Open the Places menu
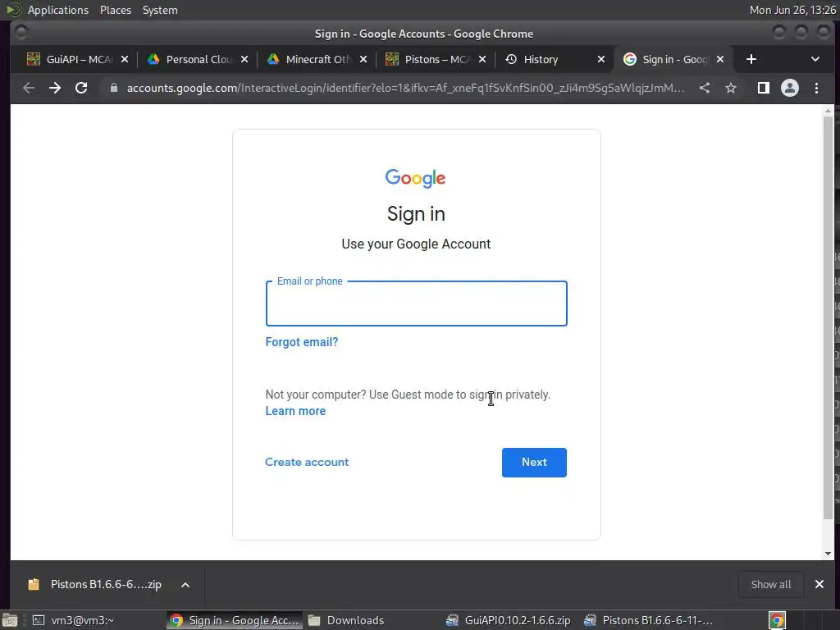Image resolution: width=840 pixels, height=630 pixels. tap(115, 10)
